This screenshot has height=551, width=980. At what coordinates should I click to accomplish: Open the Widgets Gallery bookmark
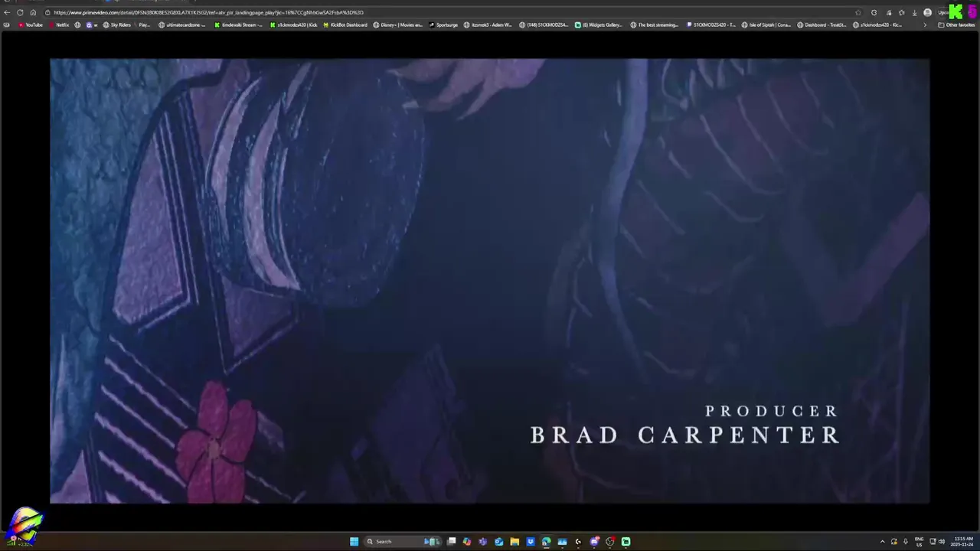pos(599,24)
